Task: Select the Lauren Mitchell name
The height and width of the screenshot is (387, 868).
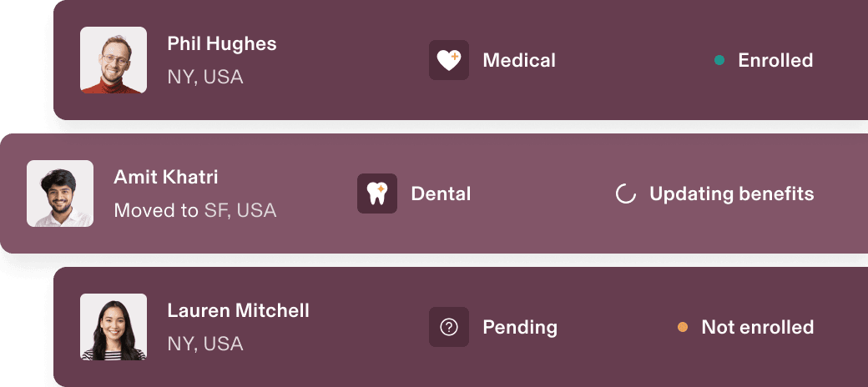Action: click(239, 310)
